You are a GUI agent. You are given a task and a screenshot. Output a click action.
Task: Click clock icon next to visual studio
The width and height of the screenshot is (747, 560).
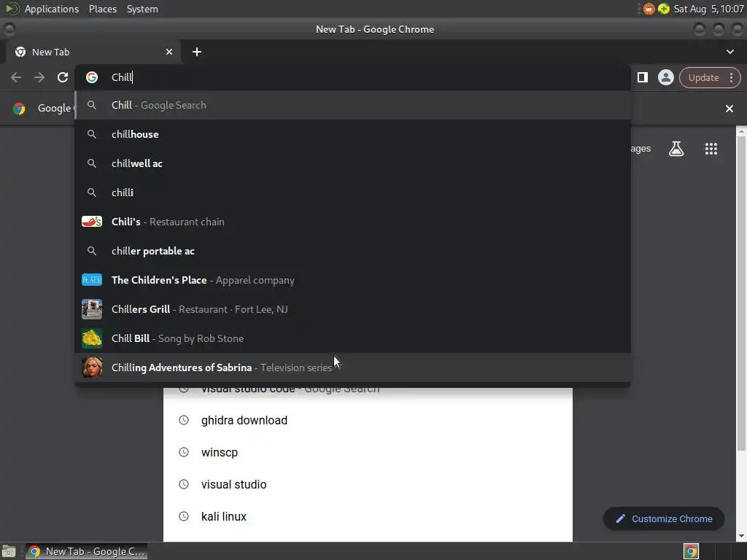tap(184, 484)
